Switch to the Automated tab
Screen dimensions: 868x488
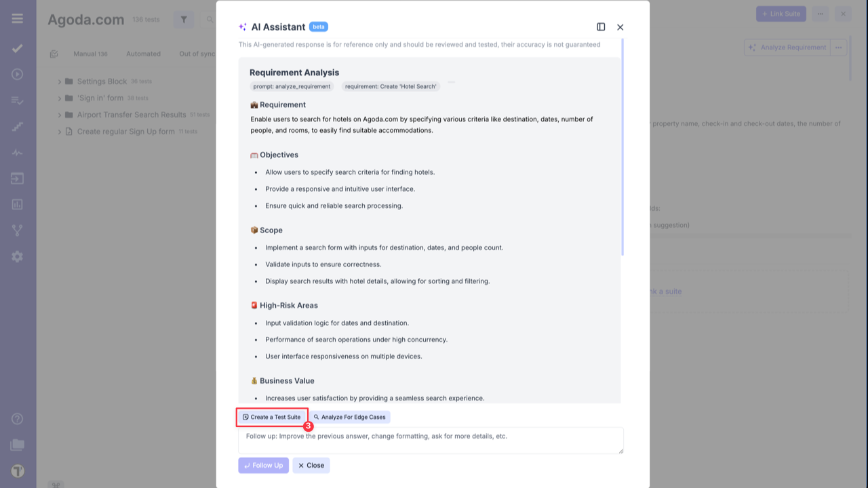coord(143,54)
